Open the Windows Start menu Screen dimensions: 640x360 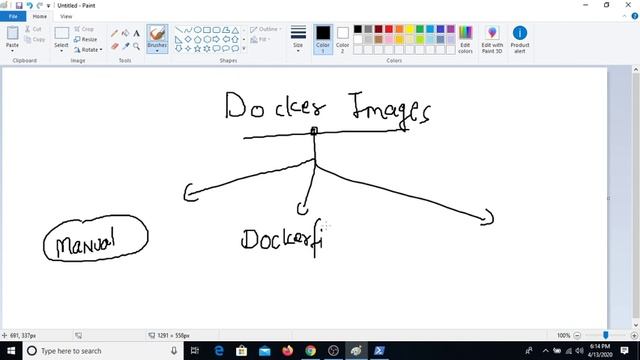(x=11, y=351)
